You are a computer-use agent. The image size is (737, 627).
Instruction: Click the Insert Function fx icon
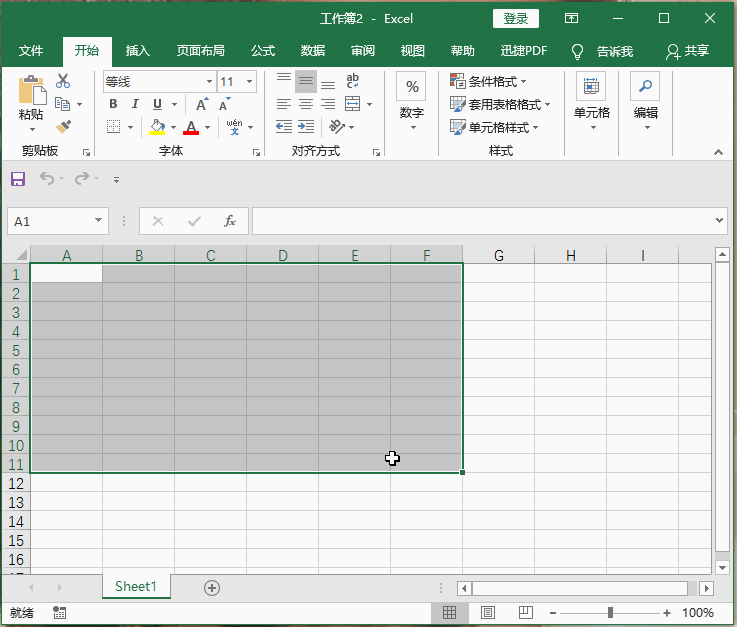pyautogui.click(x=230, y=221)
